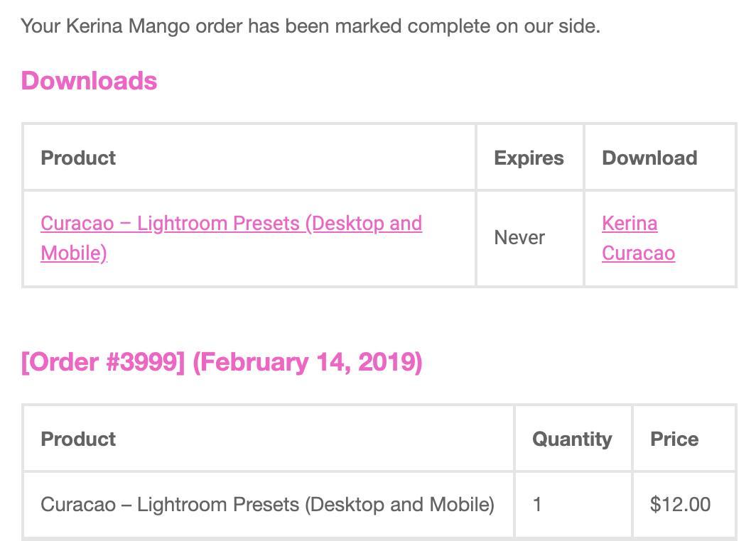Viewport: 756px width, 541px height.
Task: Click the Product header in Downloads table
Action: [x=78, y=158]
